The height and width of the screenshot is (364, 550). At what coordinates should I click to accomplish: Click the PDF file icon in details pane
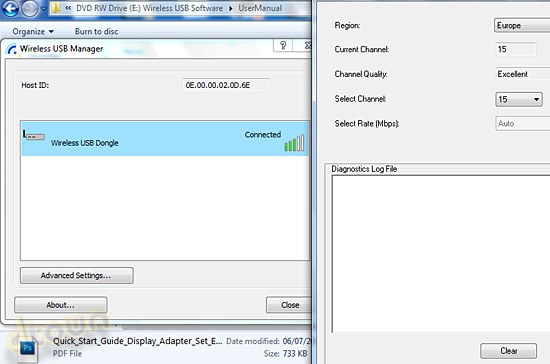tap(27, 349)
